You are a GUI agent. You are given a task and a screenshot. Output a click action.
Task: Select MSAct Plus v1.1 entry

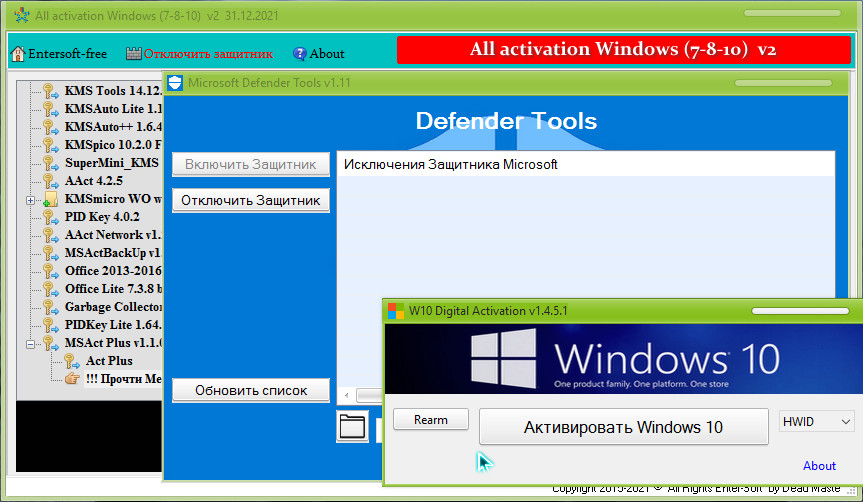113,343
